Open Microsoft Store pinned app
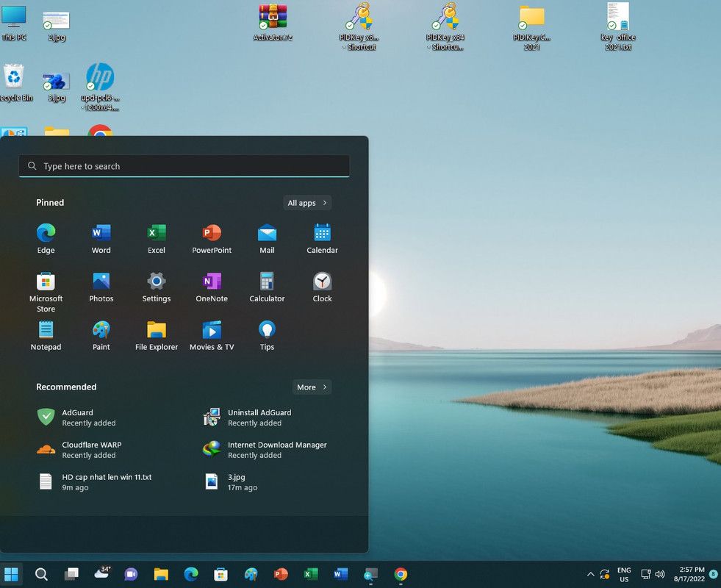The width and height of the screenshot is (721, 588). [x=46, y=292]
